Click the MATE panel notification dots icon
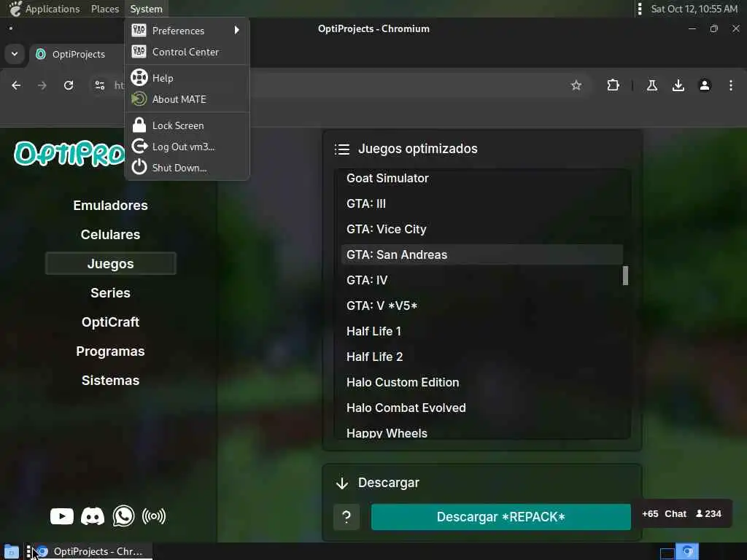Screen dimensions: 747x560 640,9
